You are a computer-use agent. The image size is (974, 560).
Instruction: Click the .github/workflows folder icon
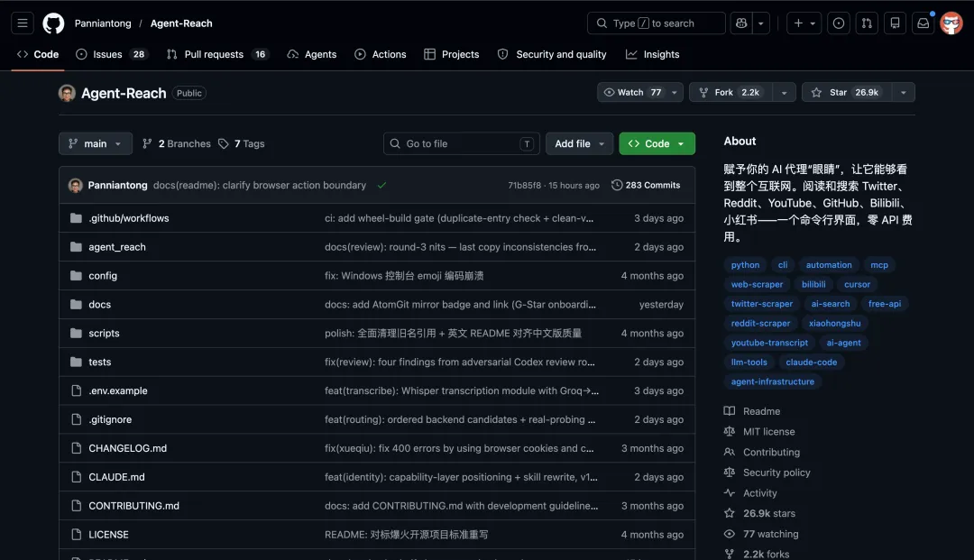76,218
